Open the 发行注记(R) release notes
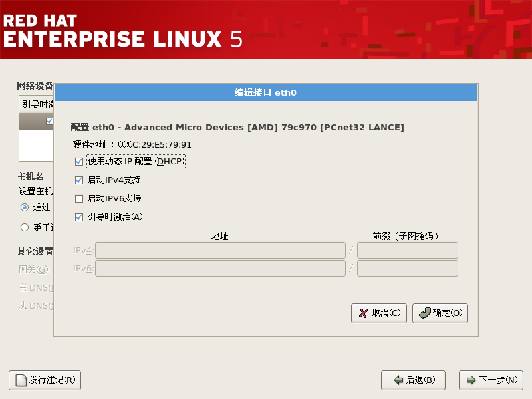532x399 pixels. point(45,380)
